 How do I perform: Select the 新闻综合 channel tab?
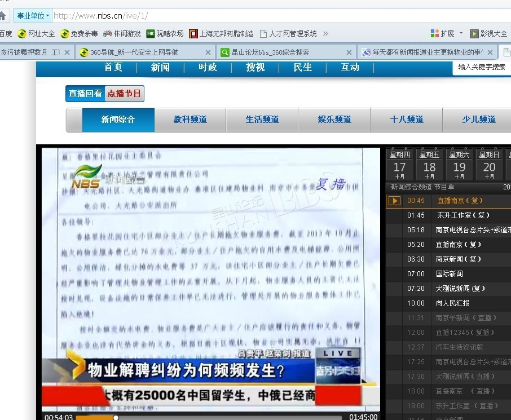[x=118, y=120]
